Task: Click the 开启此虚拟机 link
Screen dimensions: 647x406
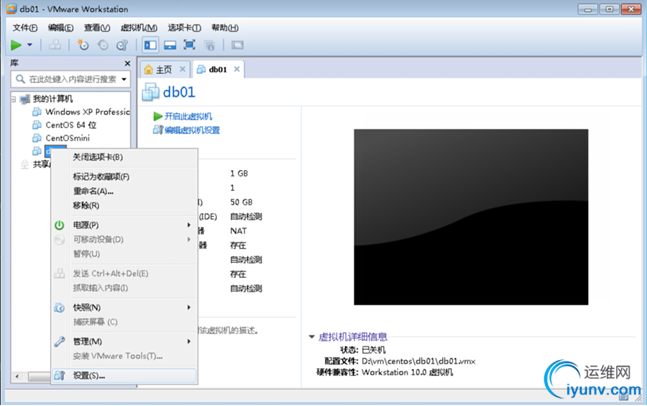Action: tap(188, 116)
